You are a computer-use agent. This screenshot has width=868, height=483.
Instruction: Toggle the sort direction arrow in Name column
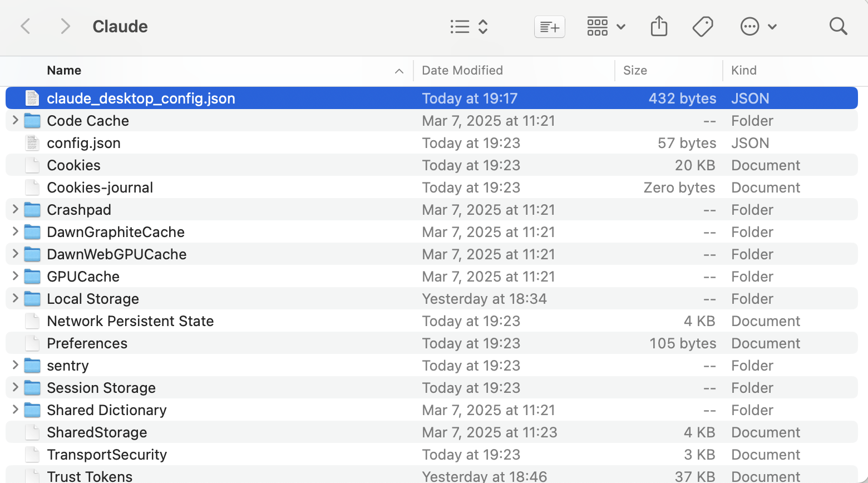399,71
